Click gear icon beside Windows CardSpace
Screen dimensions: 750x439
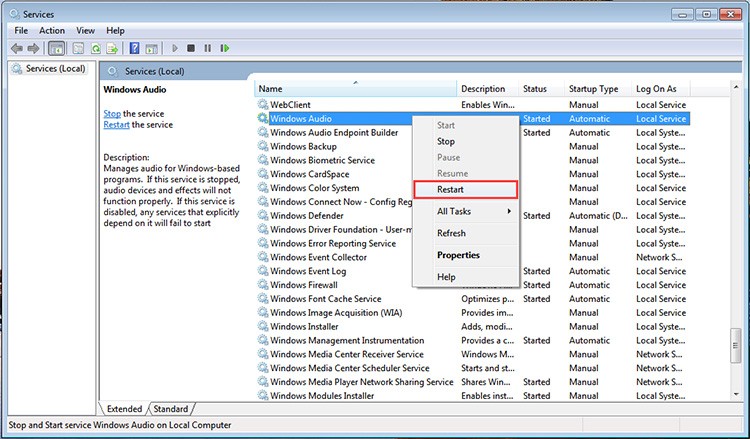tap(263, 174)
